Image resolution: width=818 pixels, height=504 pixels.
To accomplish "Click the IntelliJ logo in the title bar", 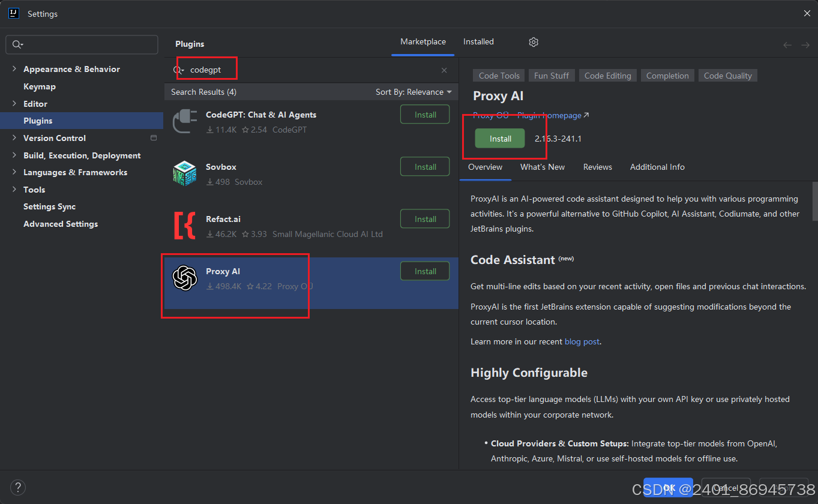I will (x=14, y=13).
